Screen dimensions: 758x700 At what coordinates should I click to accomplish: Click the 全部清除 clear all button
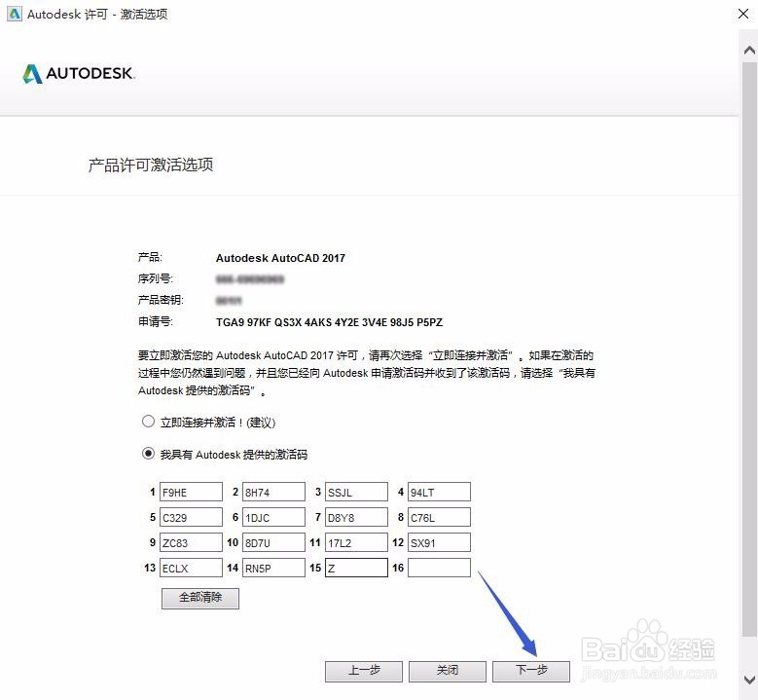click(x=200, y=599)
